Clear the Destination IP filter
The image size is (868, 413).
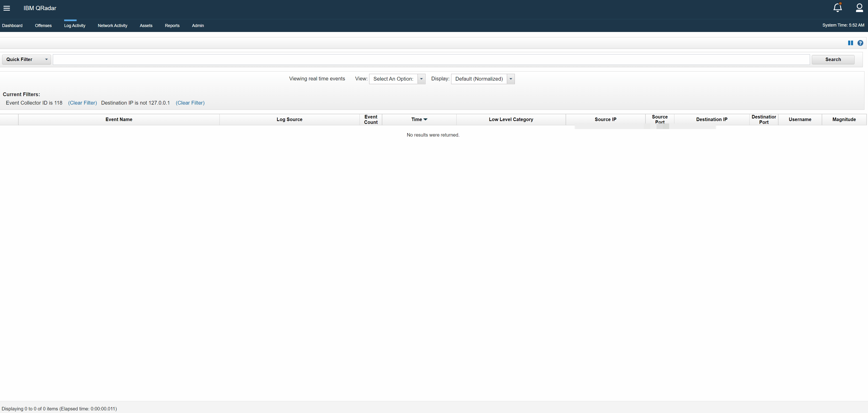(190, 103)
